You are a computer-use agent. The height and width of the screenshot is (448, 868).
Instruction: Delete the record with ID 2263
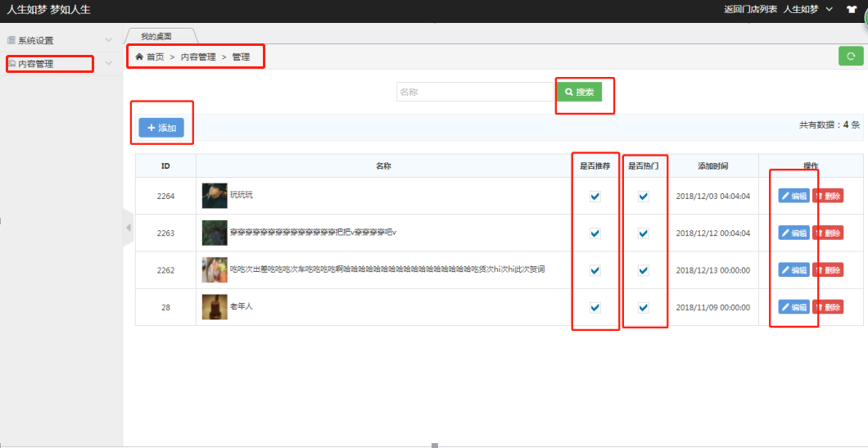(x=828, y=233)
